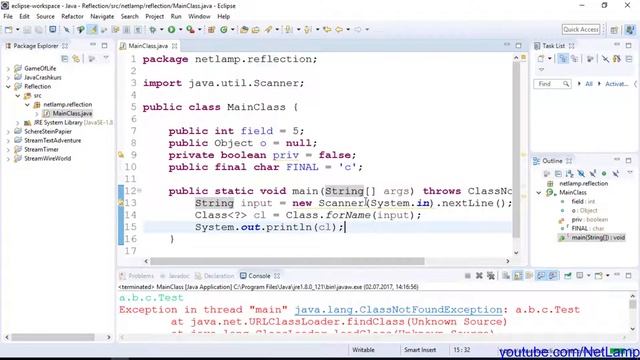This screenshot has height=360, width=640.
Task: Click Sort alphabetically icon in Outline
Action: coord(569,174)
